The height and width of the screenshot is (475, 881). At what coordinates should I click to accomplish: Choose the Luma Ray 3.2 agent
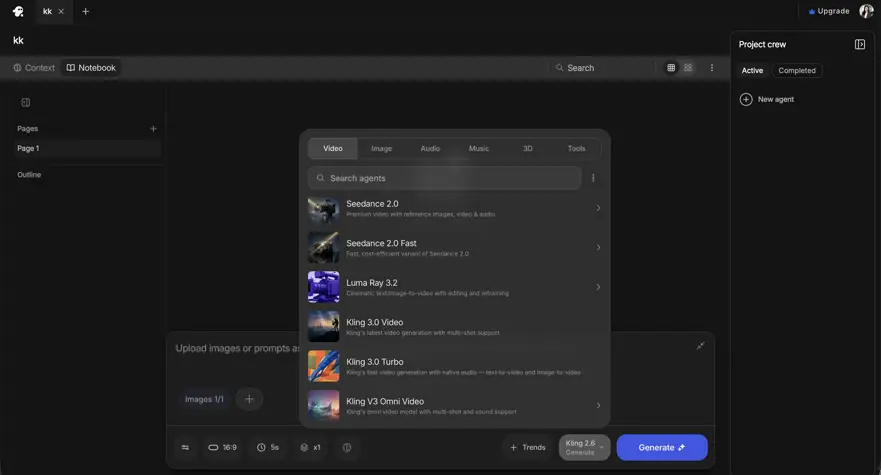455,287
